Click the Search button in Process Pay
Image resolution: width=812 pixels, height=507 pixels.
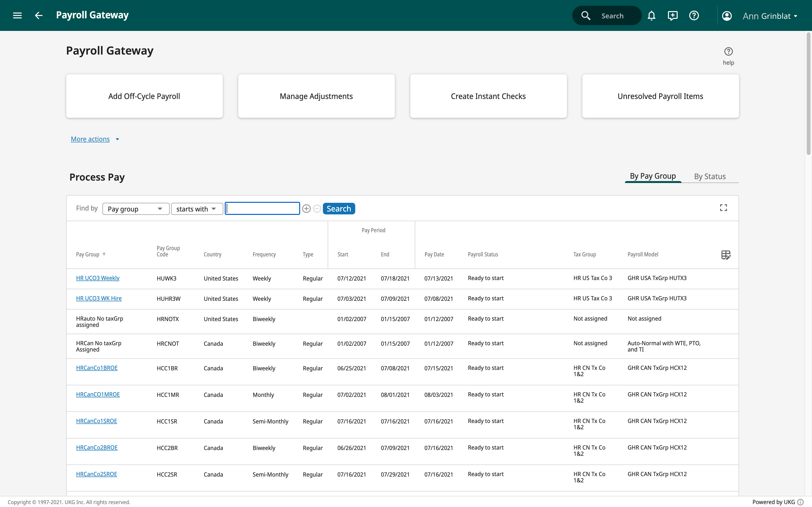point(339,208)
